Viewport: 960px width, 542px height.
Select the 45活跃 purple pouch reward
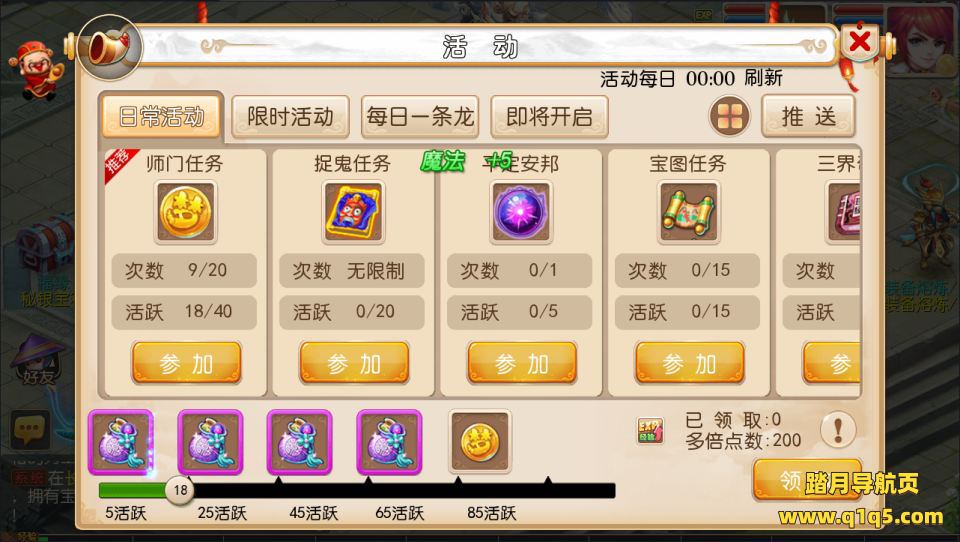(x=299, y=442)
